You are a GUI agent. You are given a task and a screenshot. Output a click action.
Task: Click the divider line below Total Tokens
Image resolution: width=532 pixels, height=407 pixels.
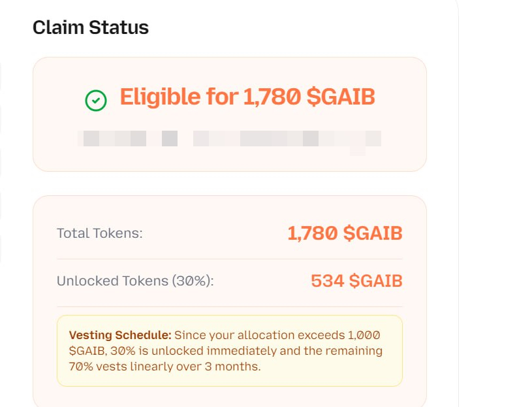pos(229,259)
